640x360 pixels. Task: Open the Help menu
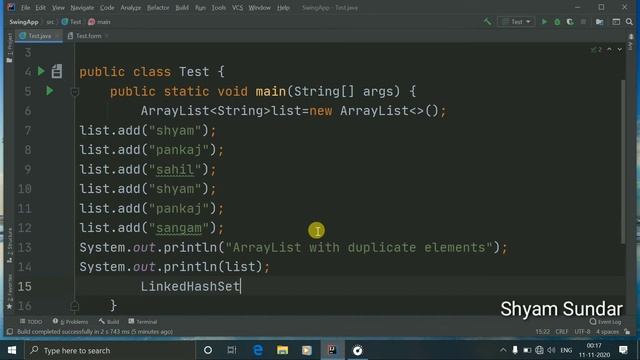(283, 7)
